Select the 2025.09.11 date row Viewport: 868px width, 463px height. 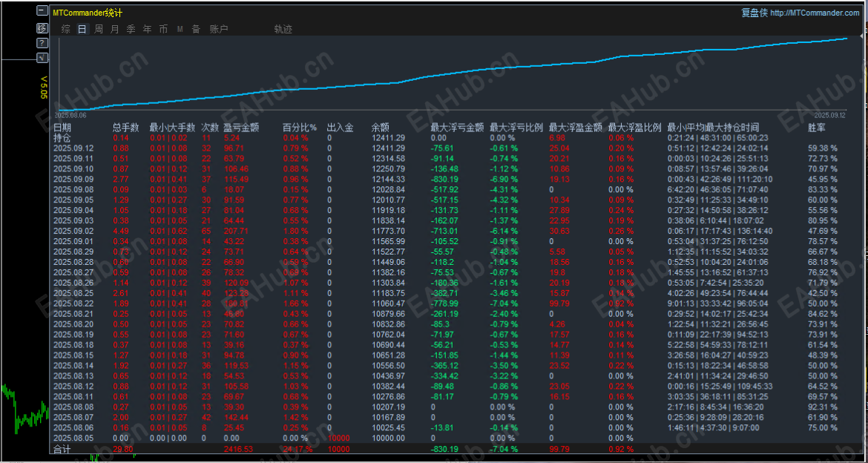coord(73,158)
